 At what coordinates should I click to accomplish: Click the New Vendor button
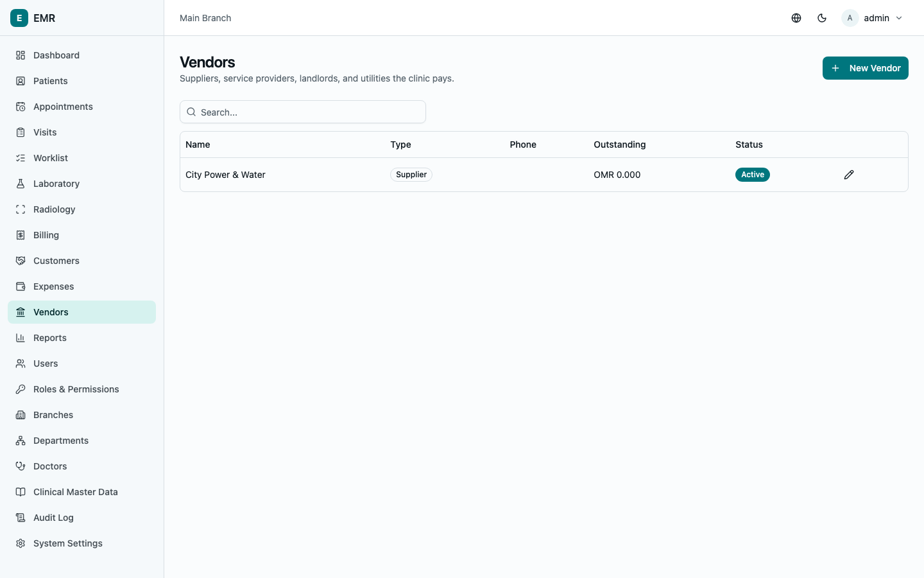click(x=866, y=68)
